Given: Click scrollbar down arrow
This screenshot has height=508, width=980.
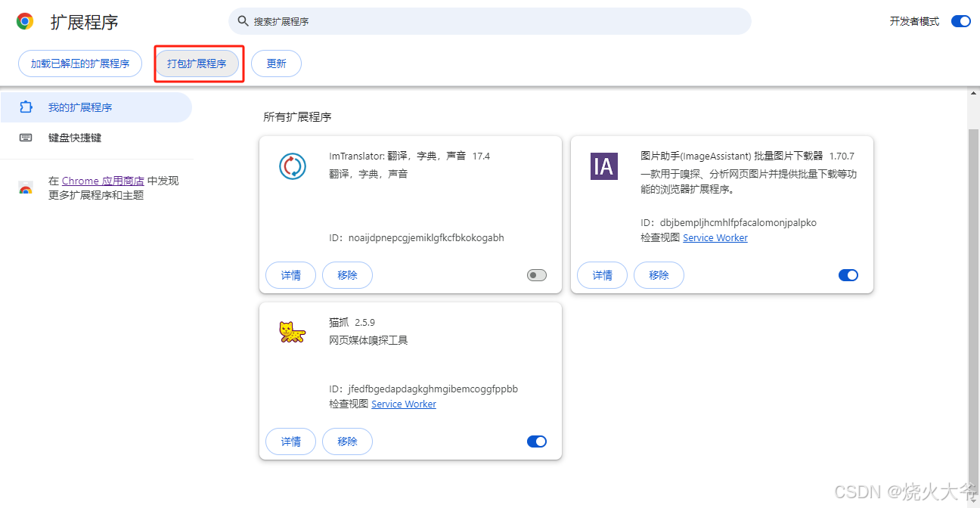Looking at the screenshot, I should [x=973, y=502].
